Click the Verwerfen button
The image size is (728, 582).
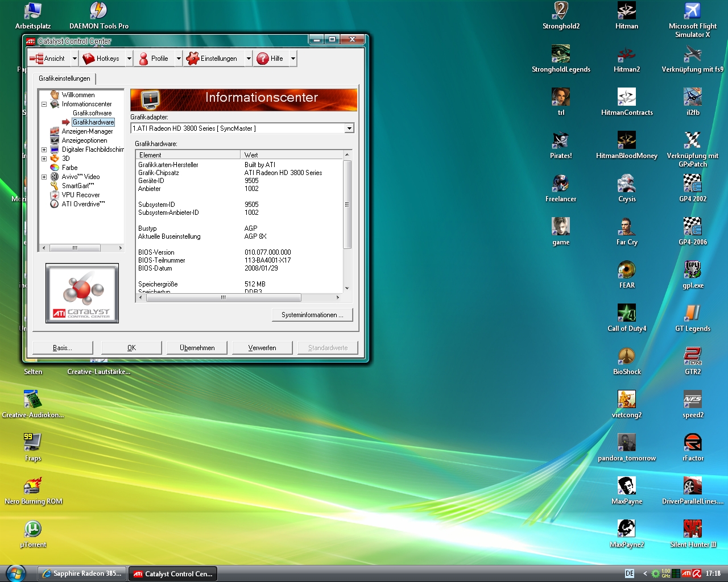262,348
